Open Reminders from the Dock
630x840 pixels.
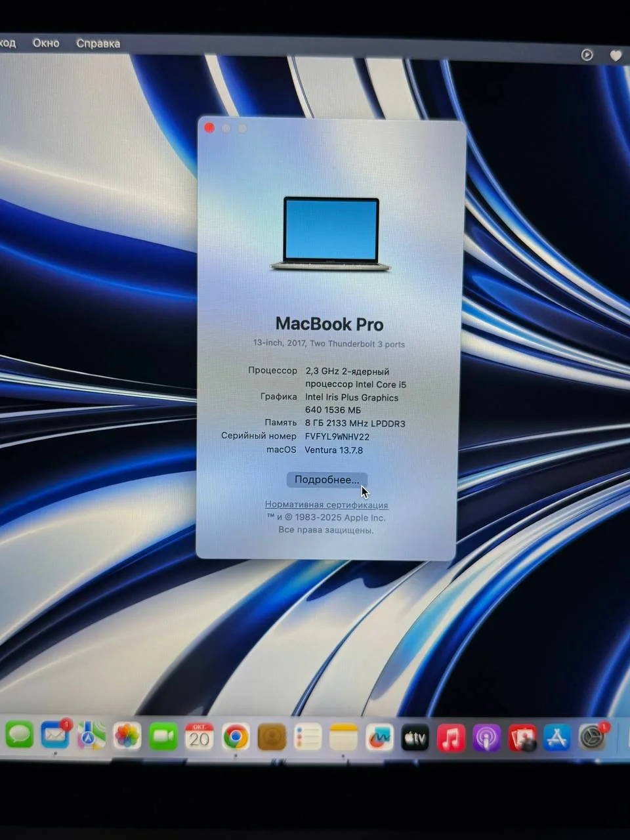(x=308, y=738)
